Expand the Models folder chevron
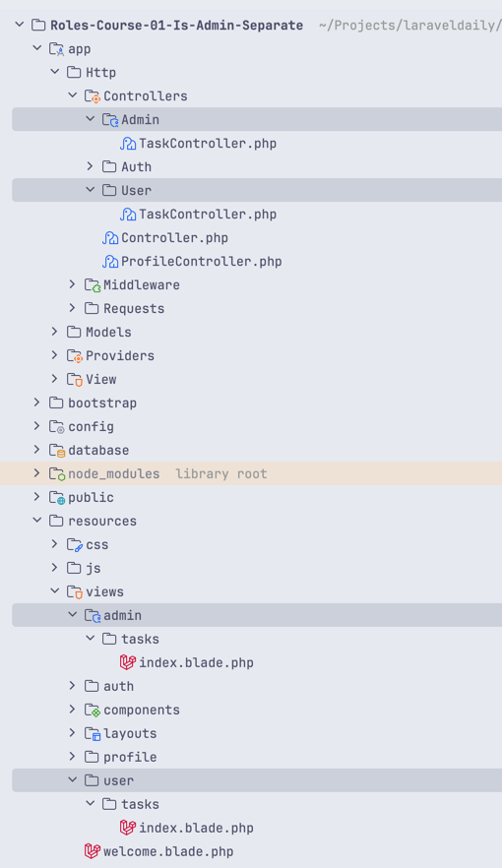502x868 pixels. (x=54, y=332)
